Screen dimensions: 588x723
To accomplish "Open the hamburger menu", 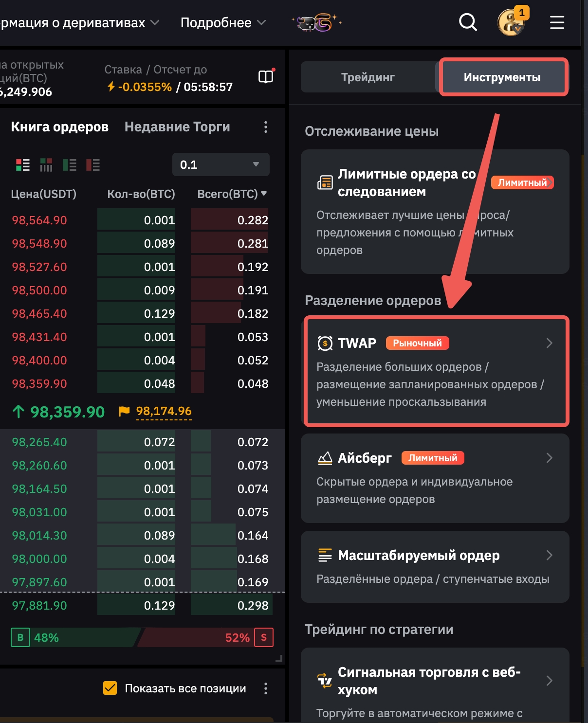I will pos(557,22).
